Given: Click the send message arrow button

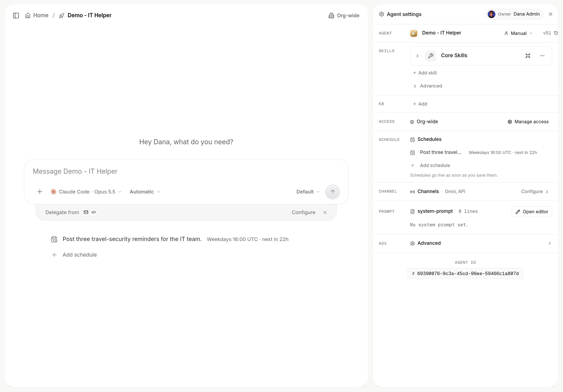Looking at the screenshot, I should (332, 192).
